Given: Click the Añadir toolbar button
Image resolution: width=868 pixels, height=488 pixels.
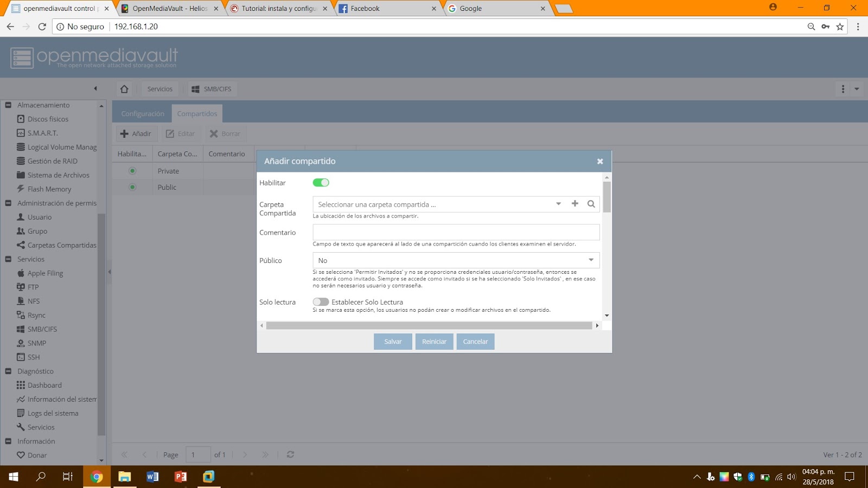Looking at the screenshot, I should (136, 133).
